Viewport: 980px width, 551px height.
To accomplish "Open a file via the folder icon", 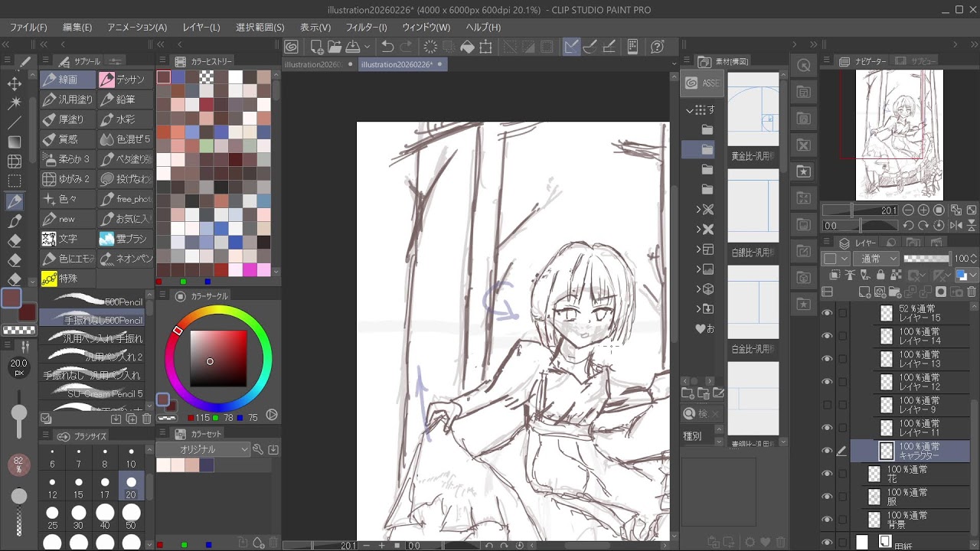I will pos(335,47).
